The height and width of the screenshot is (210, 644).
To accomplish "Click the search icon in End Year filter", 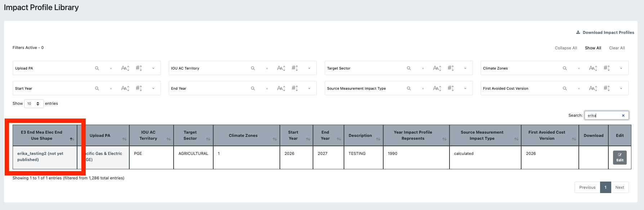I will pos(253,88).
